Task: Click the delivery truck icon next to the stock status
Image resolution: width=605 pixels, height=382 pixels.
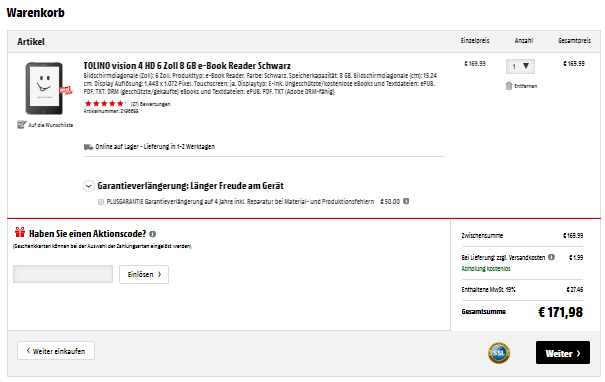Action: coord(88,147)
